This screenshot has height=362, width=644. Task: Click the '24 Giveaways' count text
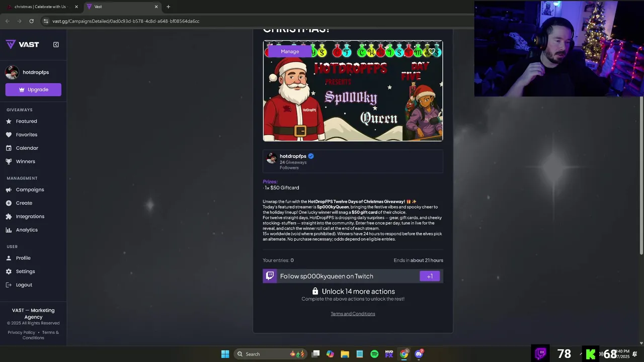tap(293, 162)
